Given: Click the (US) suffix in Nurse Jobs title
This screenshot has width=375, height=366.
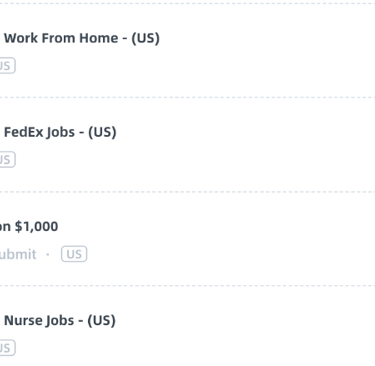Looking at the screenshot, I should pyautogui.click(x=102, y=321).
